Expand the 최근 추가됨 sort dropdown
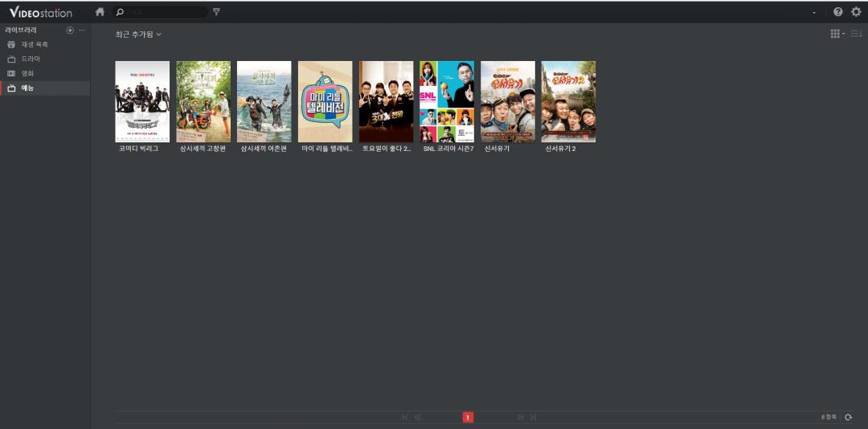Screen dimensions: 868x429 (137, 35)
